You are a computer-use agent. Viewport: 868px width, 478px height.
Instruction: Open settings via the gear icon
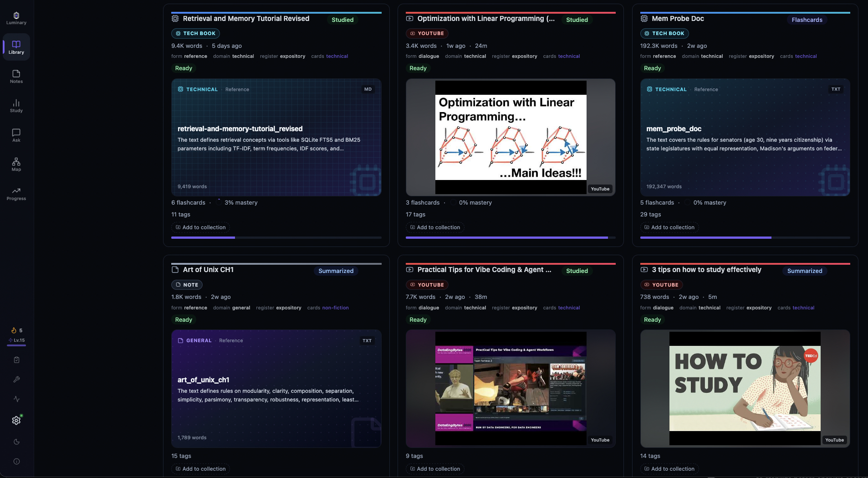pyautogui.click(x=16, y=420)
